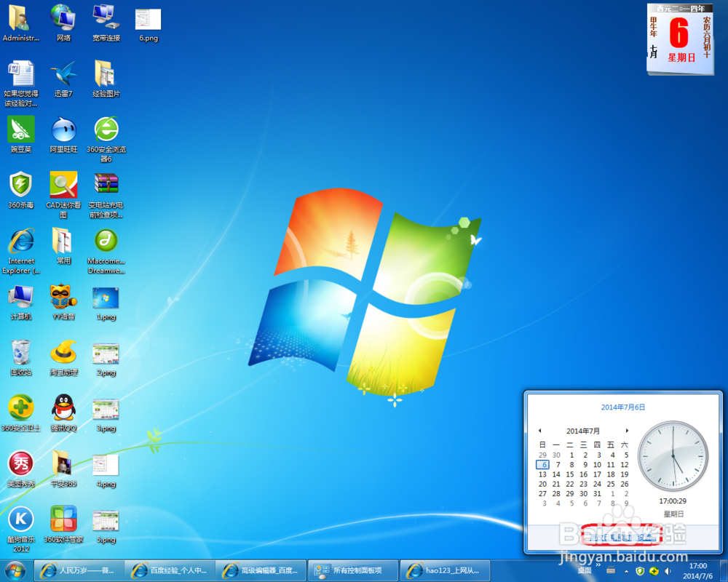The height and width of the screenshot is (582, 728).
Task: Click the 2014年7月 month header
Action: pos(582,431)
